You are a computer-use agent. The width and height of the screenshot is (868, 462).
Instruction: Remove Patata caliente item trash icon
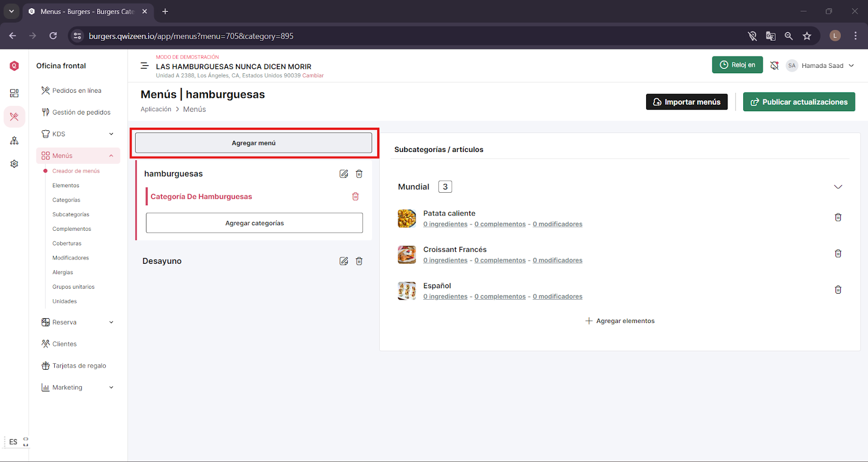(838, 217)
